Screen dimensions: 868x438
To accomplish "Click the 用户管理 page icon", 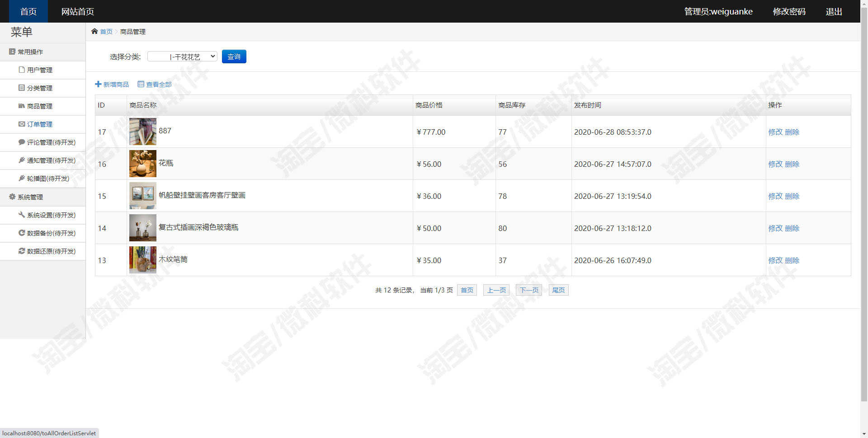I will (x=21, y=70).
